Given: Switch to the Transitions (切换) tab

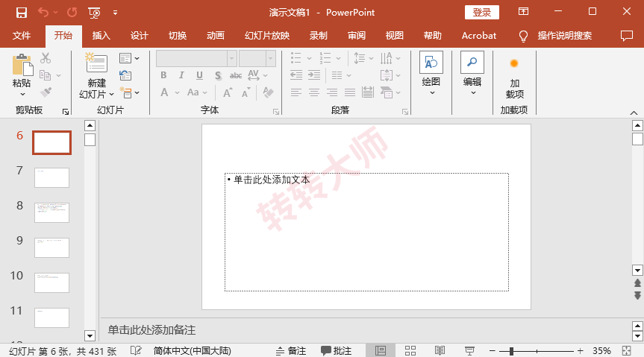Looking at the screenshot, I should [178, 36].
